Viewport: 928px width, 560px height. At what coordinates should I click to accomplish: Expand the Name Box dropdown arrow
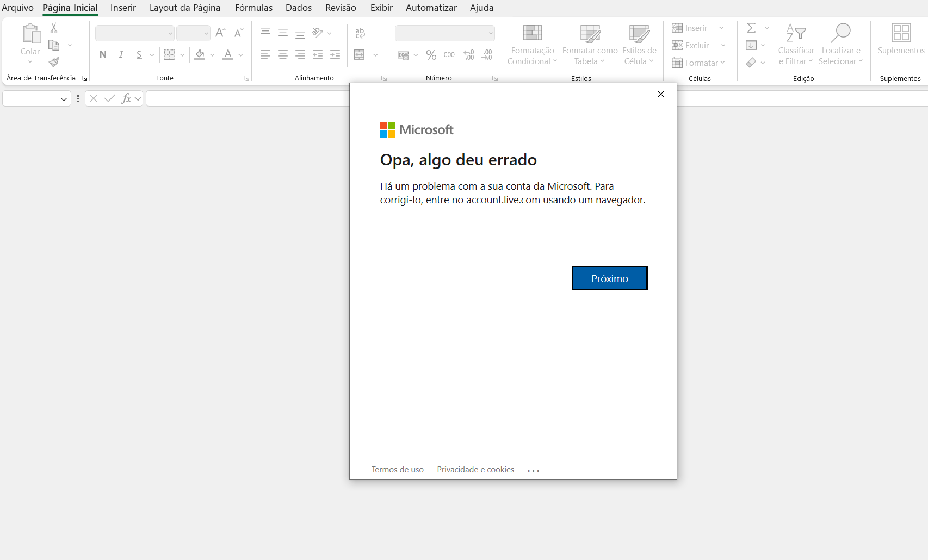pos(64,99)
